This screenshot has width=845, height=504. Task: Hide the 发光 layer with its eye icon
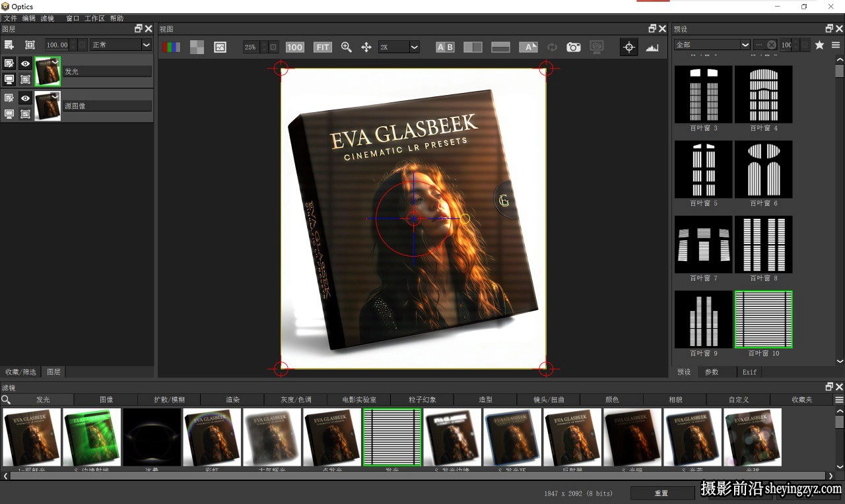point(25,63)
